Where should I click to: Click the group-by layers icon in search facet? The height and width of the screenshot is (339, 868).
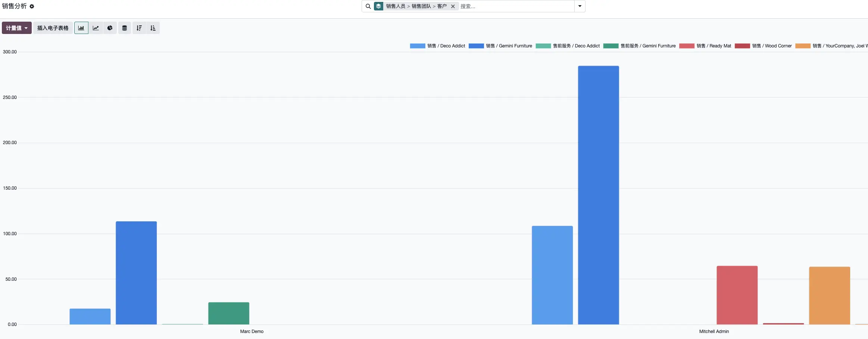point(378,6)
